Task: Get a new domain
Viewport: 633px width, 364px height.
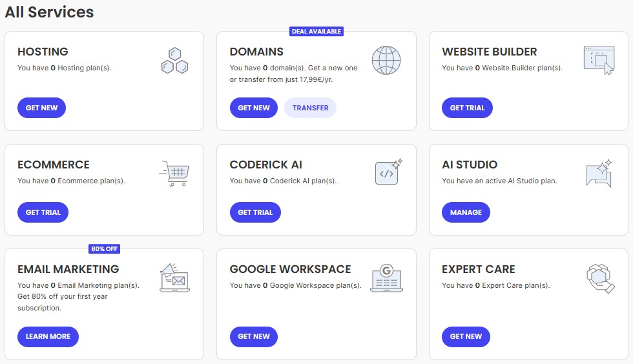Action: tap(253, 108)
